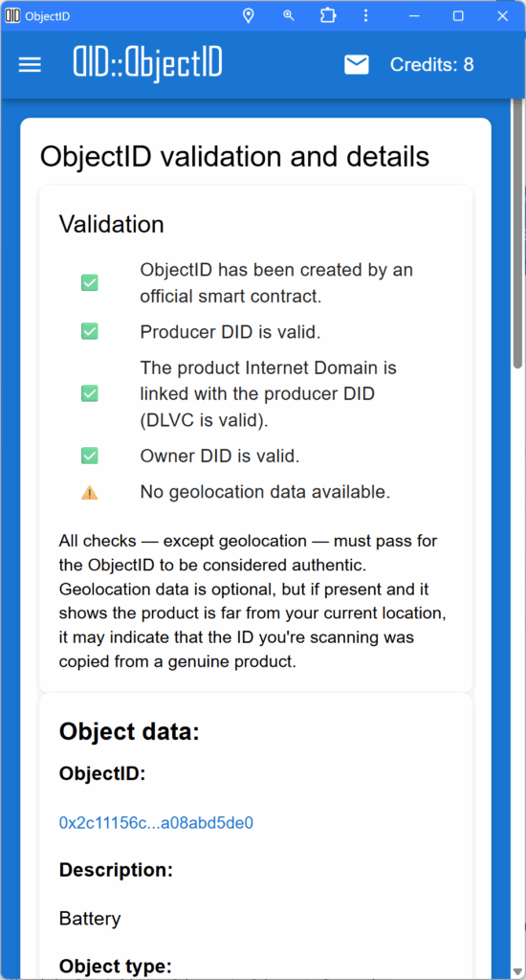Click checkmark beside Owner DID is valid
This screenshot has height=980, width=526.
click(x=90, y=456)
